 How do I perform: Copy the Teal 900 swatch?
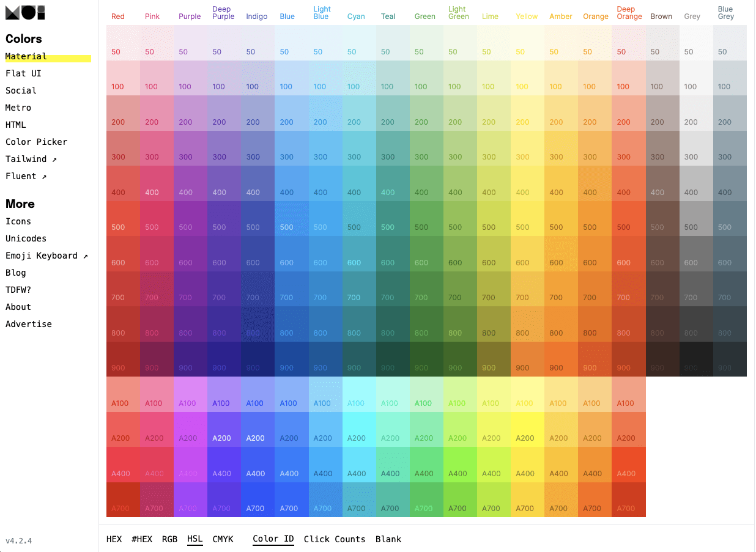(393, 359)
